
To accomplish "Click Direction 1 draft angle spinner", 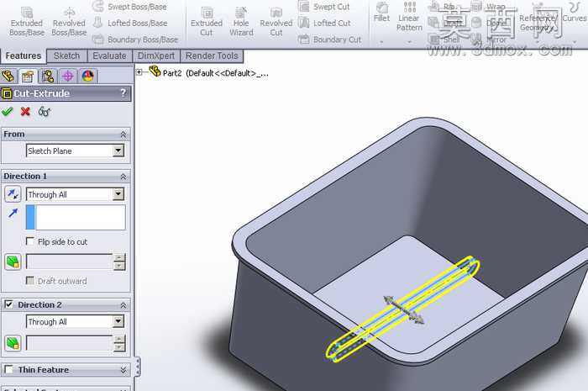I will click(119, 262).
